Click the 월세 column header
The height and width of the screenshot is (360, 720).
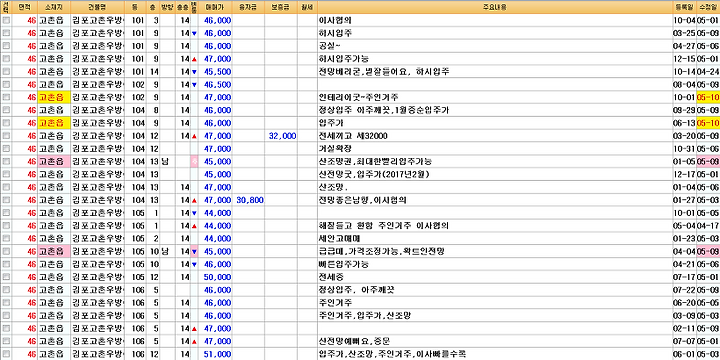coord(307,7)
